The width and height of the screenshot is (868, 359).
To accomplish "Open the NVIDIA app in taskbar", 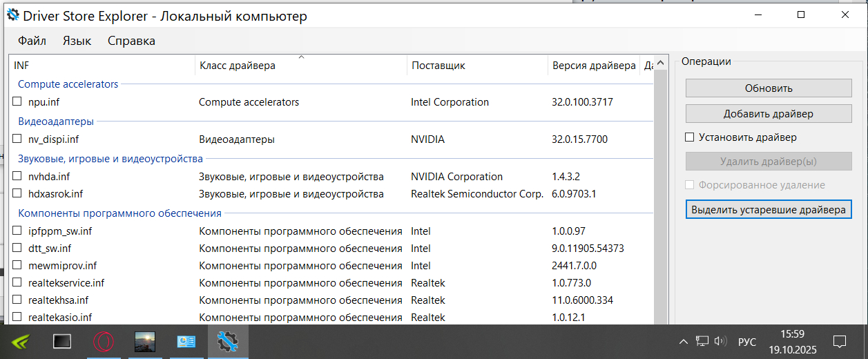I will pos(20,341).
